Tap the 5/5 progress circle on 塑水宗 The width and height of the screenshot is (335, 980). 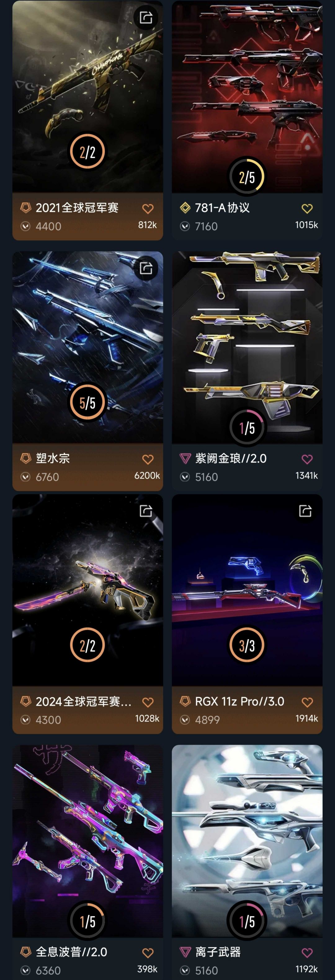pos(87,402)
